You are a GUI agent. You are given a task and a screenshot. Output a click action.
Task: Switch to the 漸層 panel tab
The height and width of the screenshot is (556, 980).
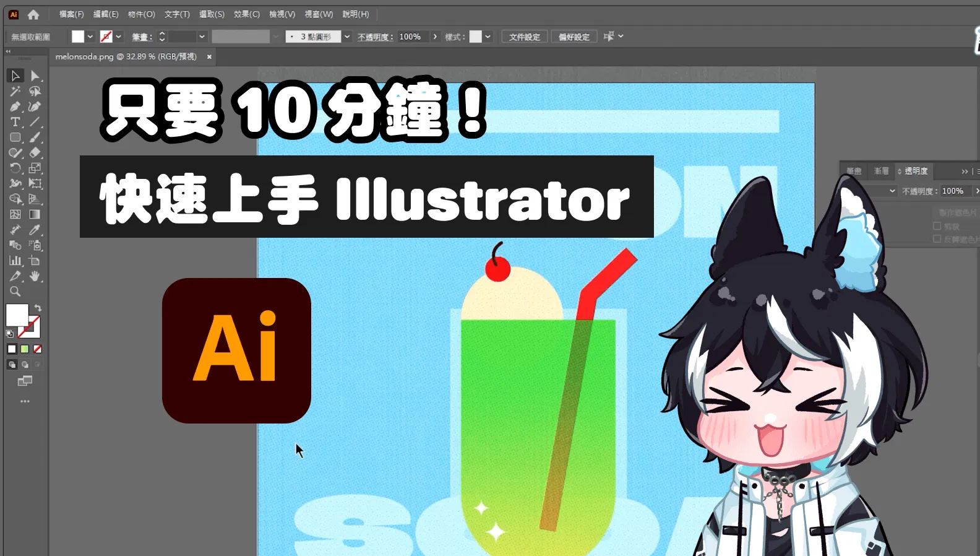click(x=881, y=171)
